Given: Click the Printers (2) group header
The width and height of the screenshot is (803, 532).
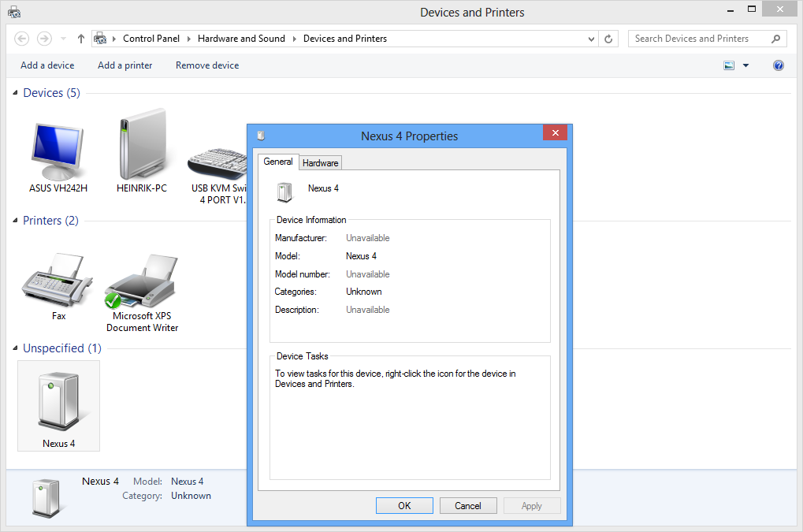Looking at the screenshot, I should coord(50,220).
